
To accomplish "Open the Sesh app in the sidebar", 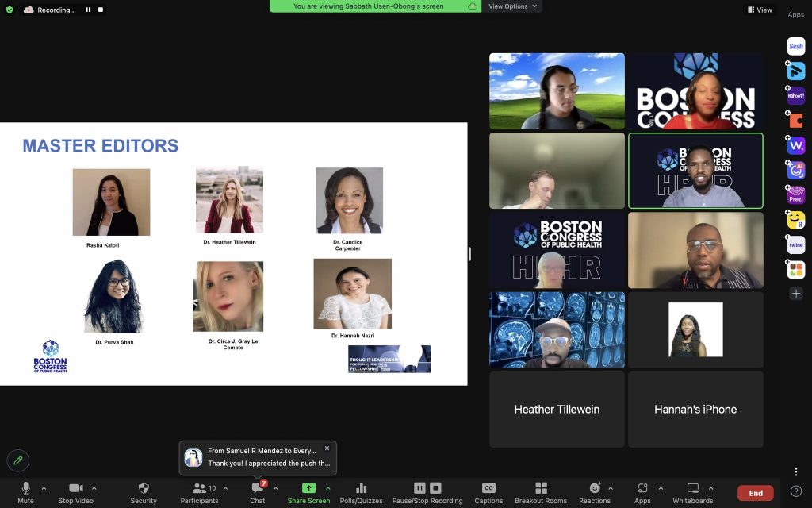I will click(x=795, y=47).
